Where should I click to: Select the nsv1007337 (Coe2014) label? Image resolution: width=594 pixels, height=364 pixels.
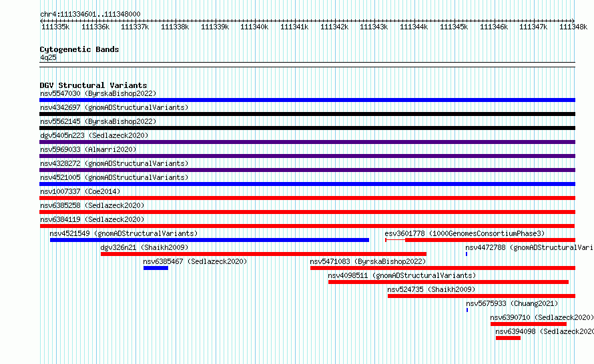click(x=80, y=191)
